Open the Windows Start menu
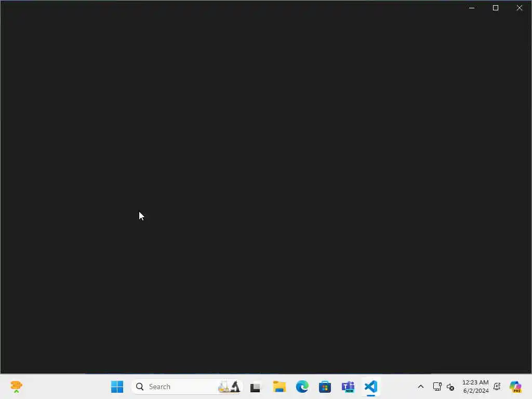The image size is (532, 399). [117, 387]
